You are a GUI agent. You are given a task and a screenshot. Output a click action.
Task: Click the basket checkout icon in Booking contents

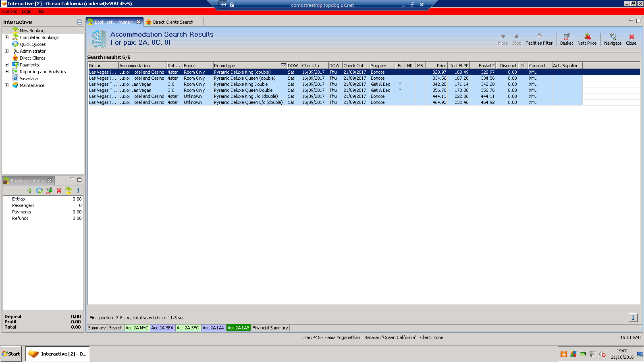[49, 190]
